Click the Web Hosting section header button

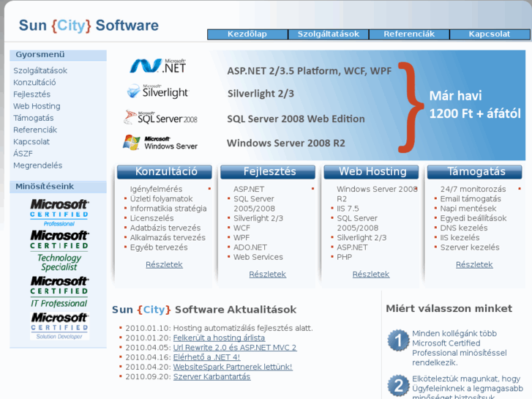(371, 172)
